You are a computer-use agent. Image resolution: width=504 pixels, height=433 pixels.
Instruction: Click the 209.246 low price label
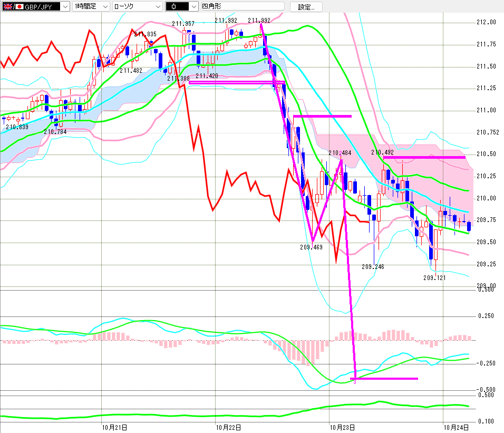373,267
